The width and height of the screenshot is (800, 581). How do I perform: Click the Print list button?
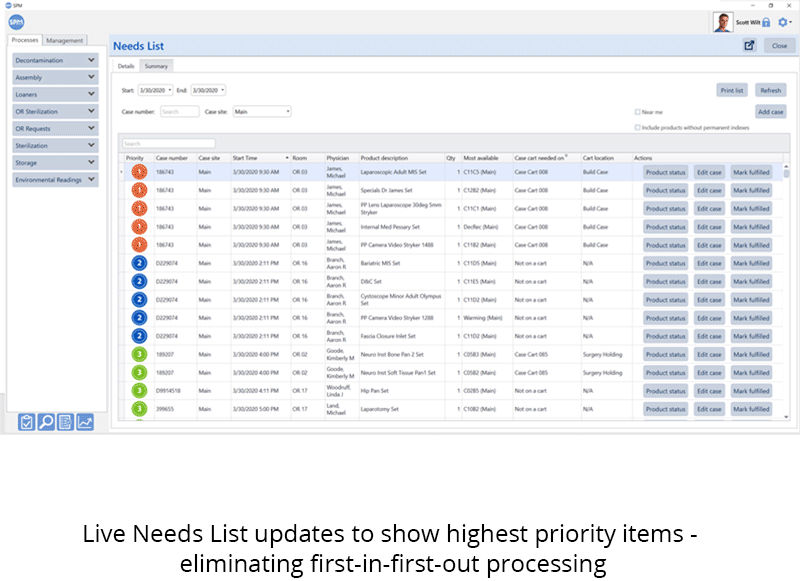tap(731, 90)
